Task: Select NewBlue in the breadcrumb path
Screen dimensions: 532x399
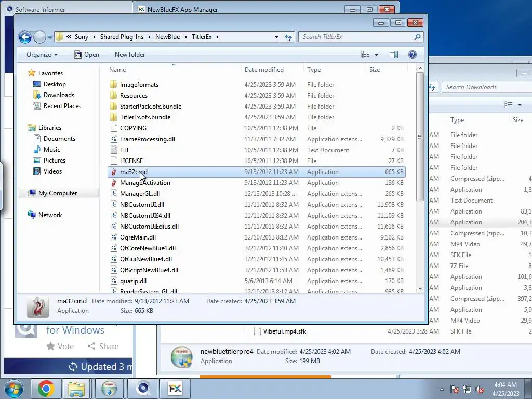Action: click(168, 37)
